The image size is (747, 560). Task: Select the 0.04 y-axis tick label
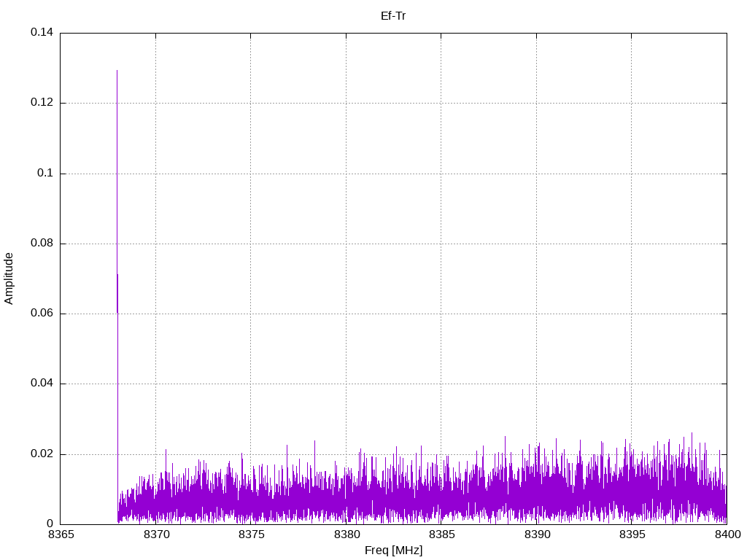tap(42, 384)
